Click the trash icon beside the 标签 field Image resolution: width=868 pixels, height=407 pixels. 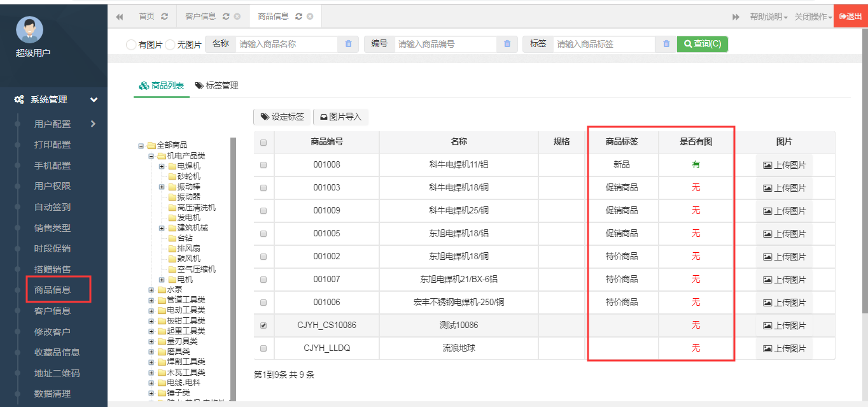666,44
